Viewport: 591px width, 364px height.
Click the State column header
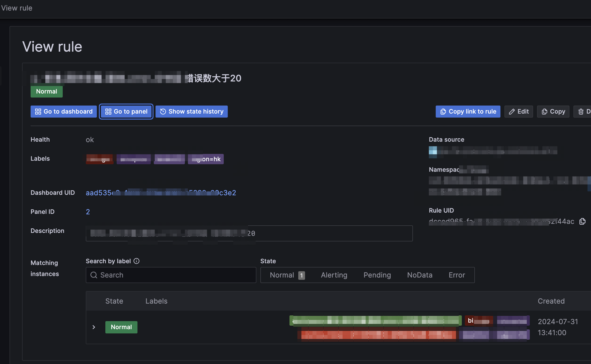pyautogui.click(x=114, y=301)
